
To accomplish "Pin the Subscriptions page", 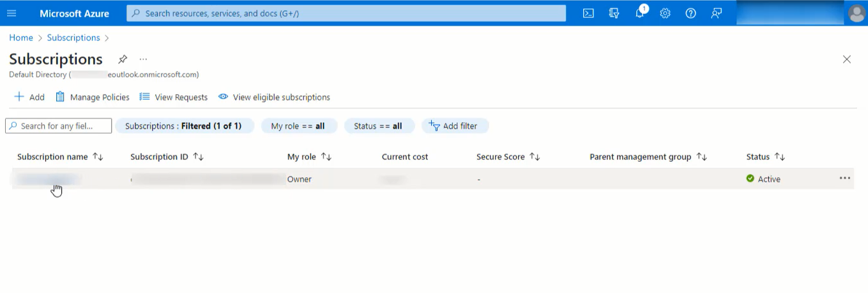I will pyautogui.click(x=123, y=59).
